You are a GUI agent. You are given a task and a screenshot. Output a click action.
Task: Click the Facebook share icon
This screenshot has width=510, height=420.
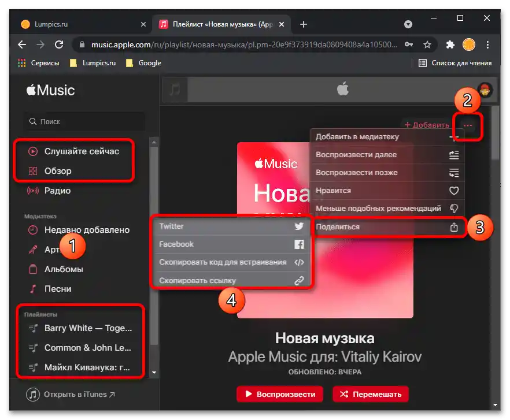point(299,244)
